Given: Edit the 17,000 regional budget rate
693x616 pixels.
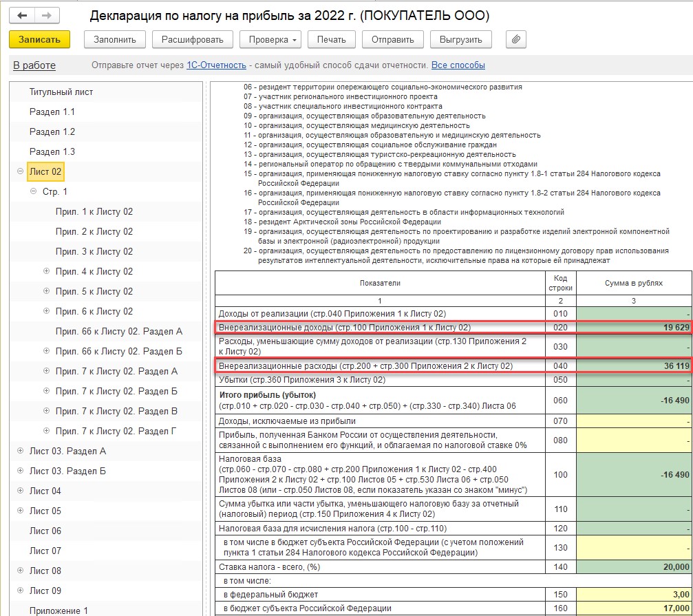Looking at the screenshot, I should pos(634,608).
